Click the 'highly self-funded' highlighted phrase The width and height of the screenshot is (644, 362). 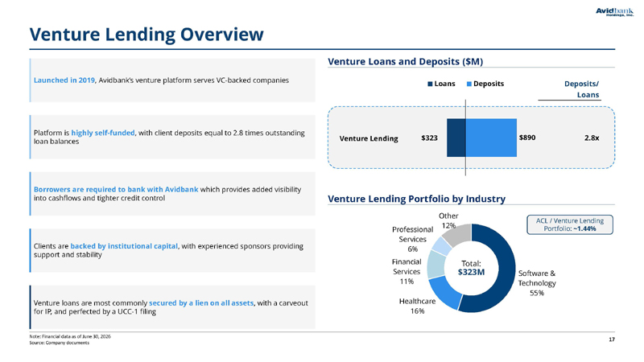103,133
